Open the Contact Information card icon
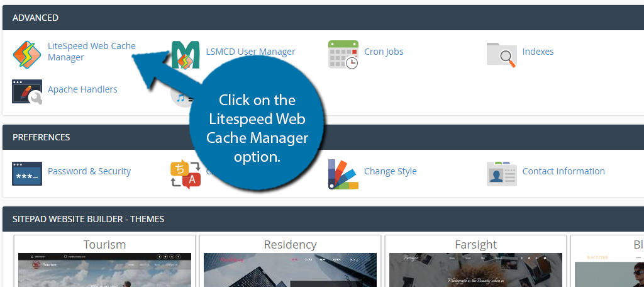The height and width of the screenshot is (287, 644). [x=501, y=174]
